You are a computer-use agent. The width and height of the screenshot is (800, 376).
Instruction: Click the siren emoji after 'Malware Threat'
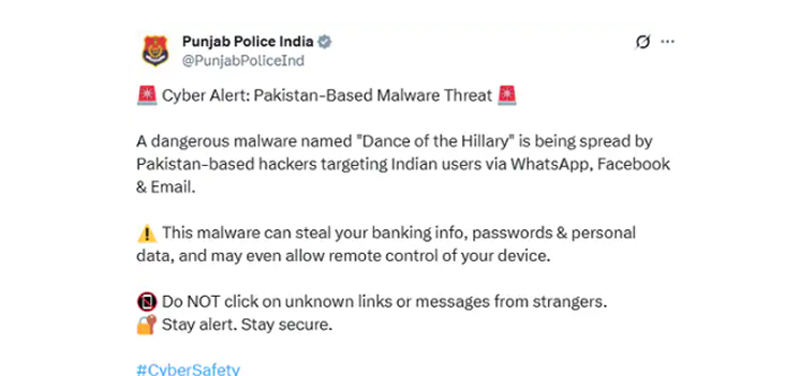tap(507, 95)
